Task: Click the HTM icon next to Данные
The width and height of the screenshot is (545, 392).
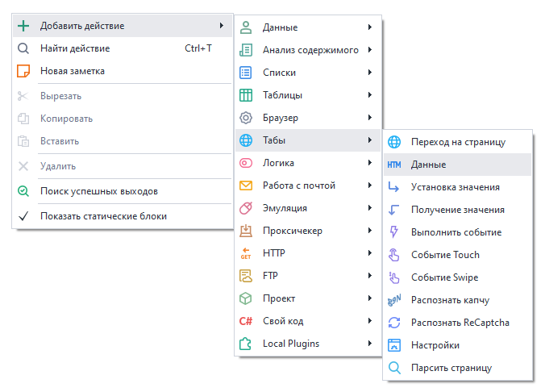Action: pyautogui.click(x=394, y=165)
